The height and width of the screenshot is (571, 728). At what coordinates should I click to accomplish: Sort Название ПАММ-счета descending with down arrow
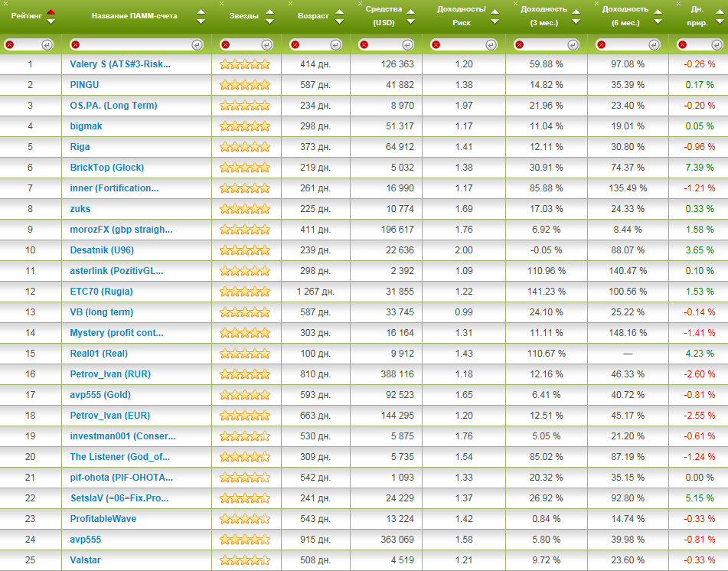coord(201,21)
